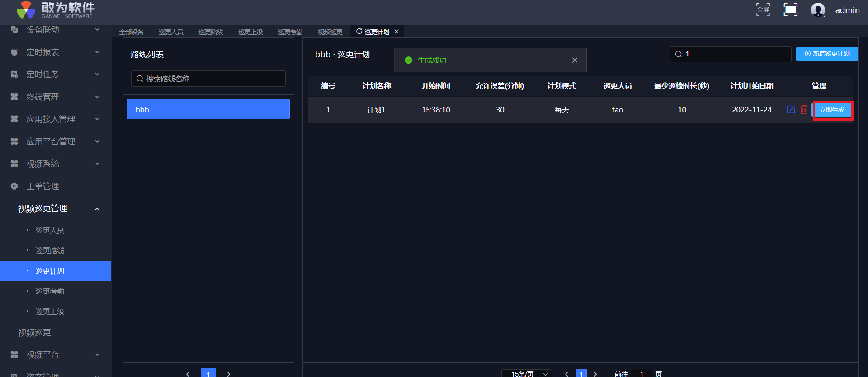
Task: Click the red delete trash icon
Action: pyautogui.click(x=804, y=110)
